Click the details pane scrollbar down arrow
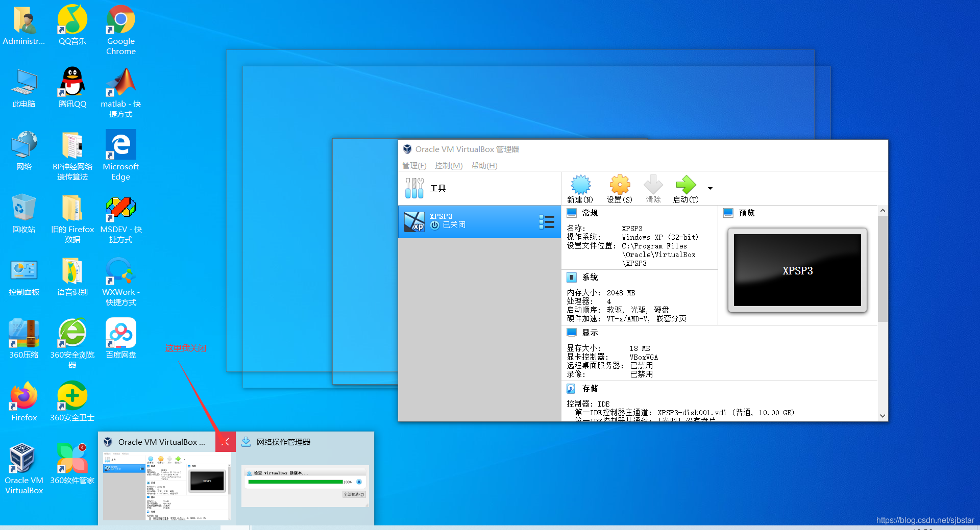 click(883, 416)
